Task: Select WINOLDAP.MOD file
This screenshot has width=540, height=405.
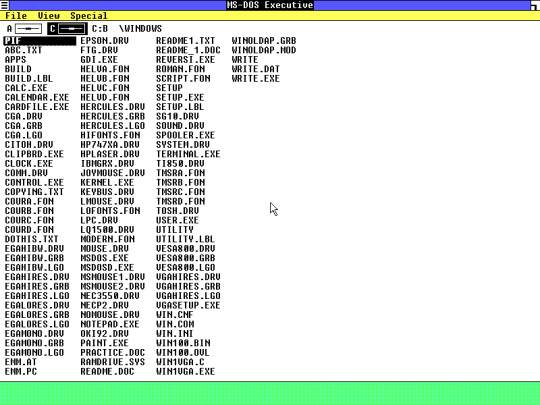Action: 264,50
